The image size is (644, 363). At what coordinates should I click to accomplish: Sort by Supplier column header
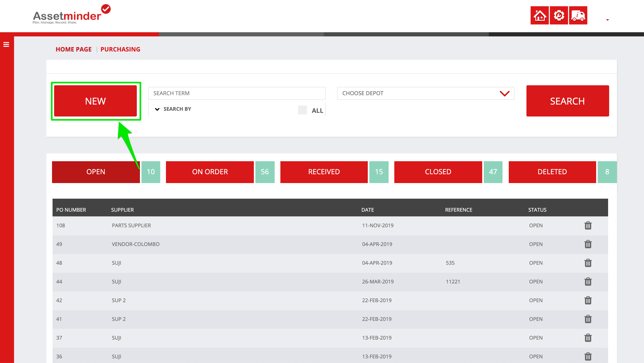[122, 210]
